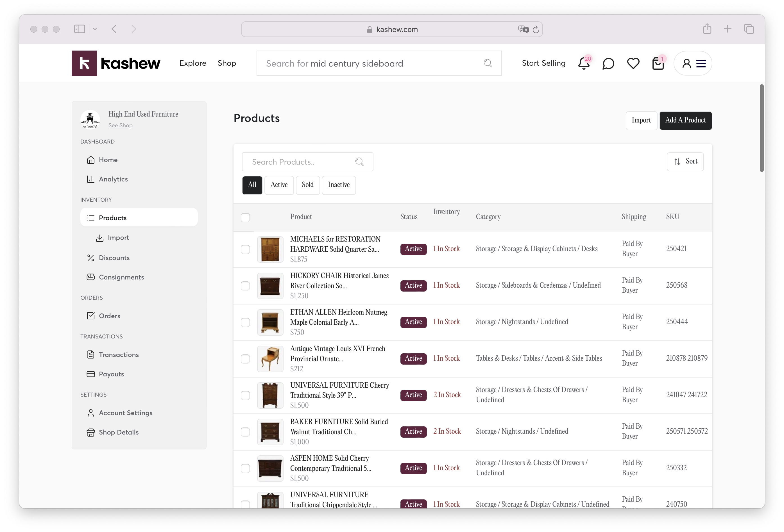Open the Sort dropdown
The height and width of the screenshot is (532, 784).
click(x=685, y=162)
